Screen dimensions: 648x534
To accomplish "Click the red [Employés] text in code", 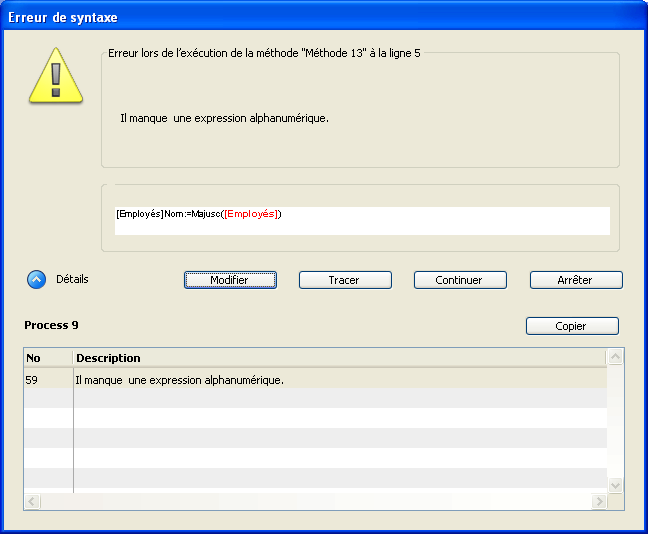I will [x=252, y=214].
